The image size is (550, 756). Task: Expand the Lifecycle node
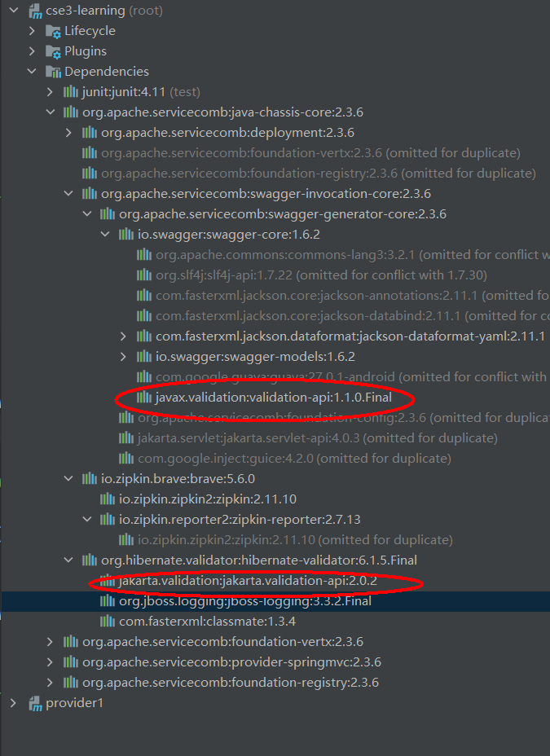(x=32, y=31)
